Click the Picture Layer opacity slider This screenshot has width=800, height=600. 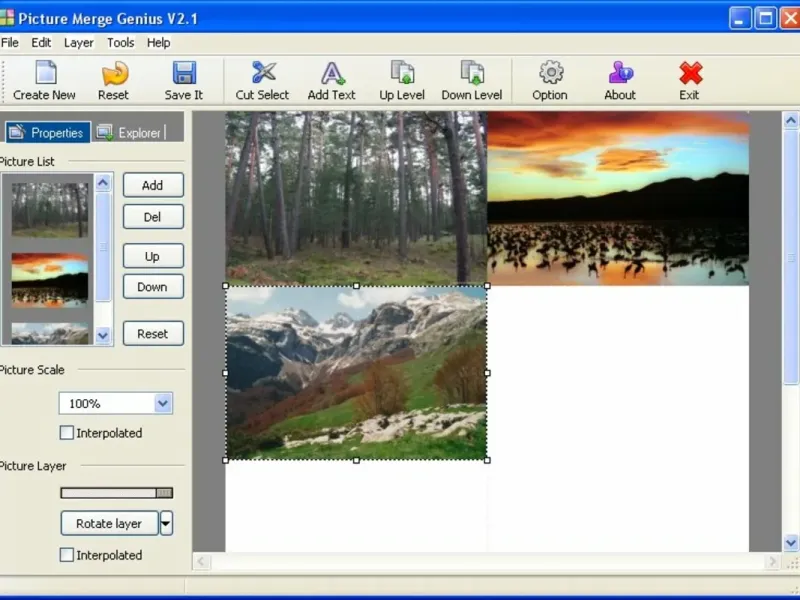117,492
